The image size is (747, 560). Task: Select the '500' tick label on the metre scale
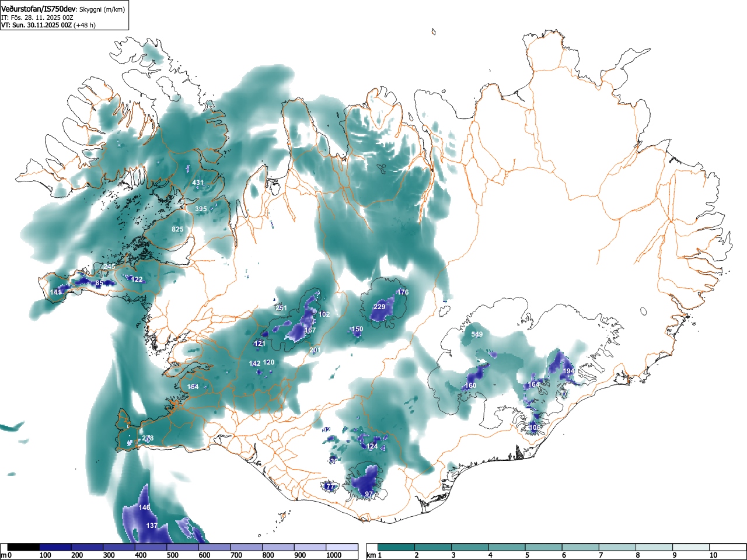coord(172,555)
